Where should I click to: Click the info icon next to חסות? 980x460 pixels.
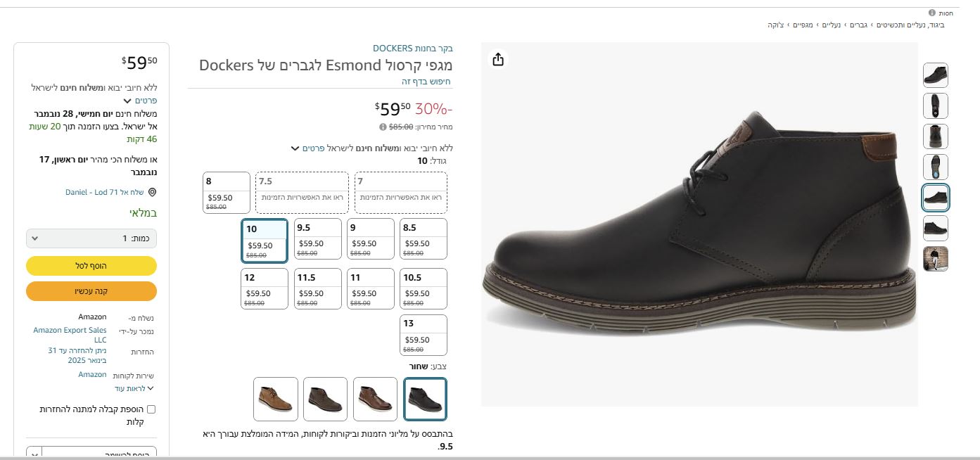(x=931, y=13)
